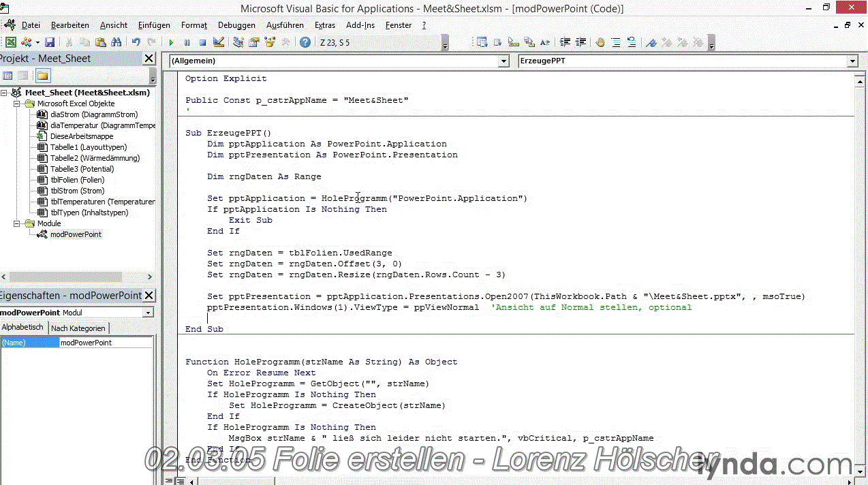
Task: Open the Extras menu
Action: click(325, 25)
